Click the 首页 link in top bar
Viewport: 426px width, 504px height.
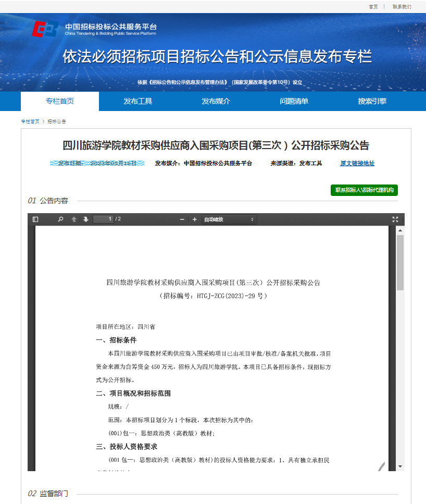point(373,7)
